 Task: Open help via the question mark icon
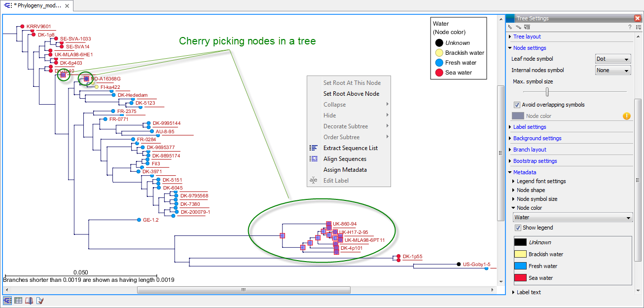pos(630,27)
